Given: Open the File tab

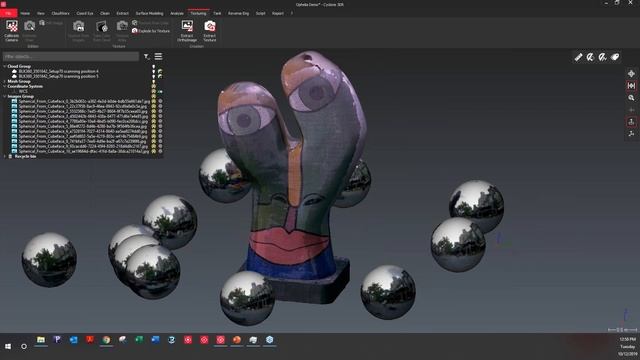Looking at the screenshot, I should click(x=8, y=13).
